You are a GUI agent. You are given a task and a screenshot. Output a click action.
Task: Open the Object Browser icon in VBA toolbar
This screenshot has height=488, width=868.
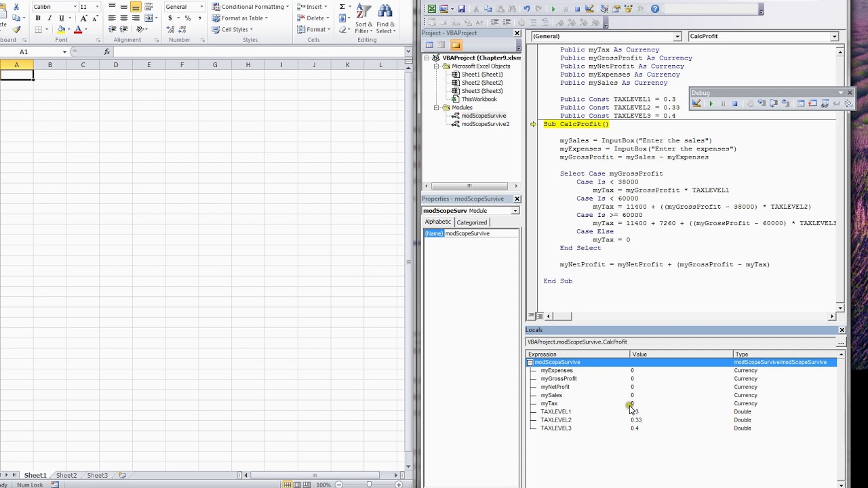pos(629,9)
